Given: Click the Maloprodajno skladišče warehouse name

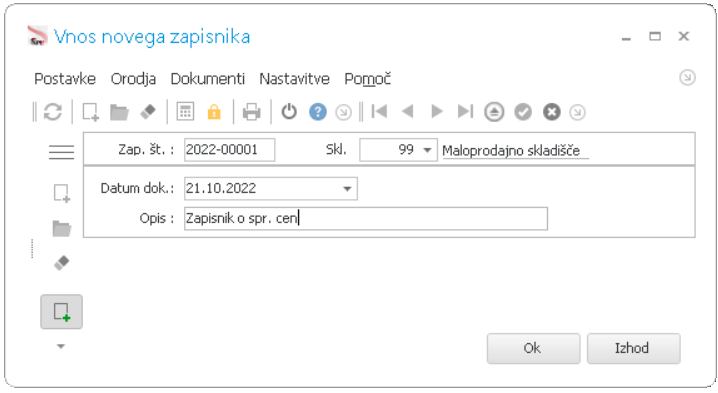Looking at the screenshot, I should click(511, 150).
